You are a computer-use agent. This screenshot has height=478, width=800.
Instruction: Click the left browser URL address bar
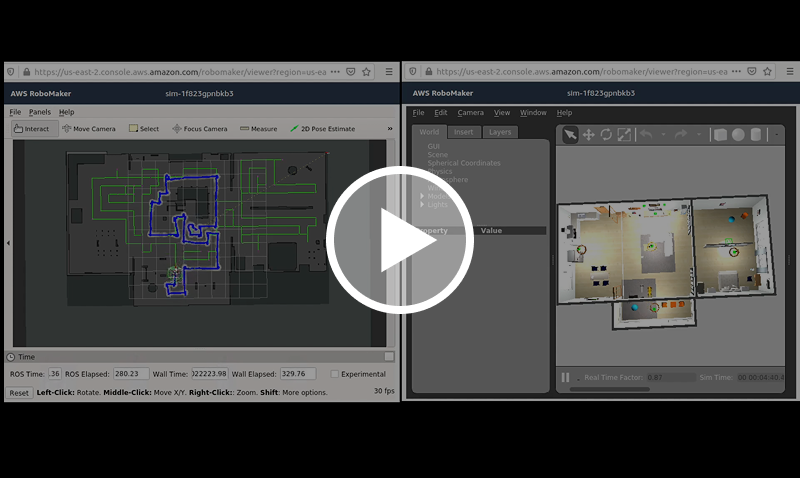180,72
